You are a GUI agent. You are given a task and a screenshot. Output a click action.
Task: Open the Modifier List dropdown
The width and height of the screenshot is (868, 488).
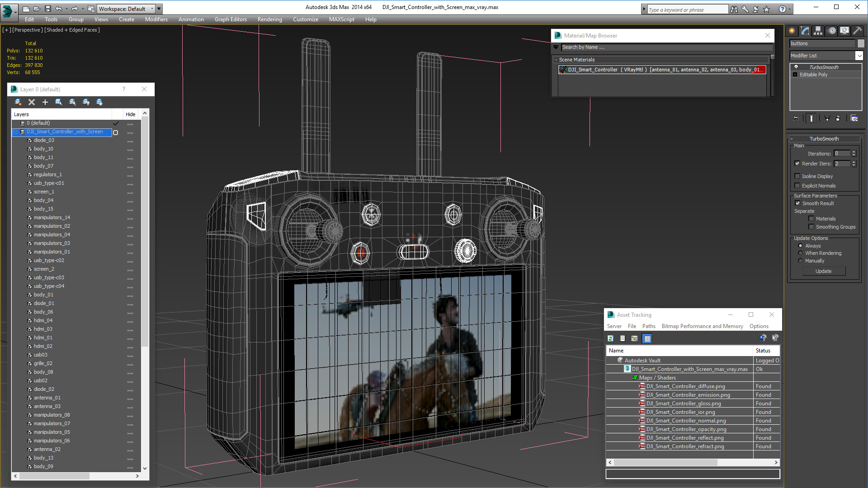[x=859, y=56]
